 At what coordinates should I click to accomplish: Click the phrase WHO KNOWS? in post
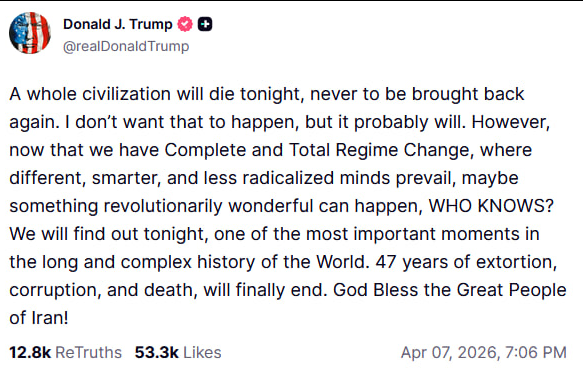pyautogui.click(x=491, y=206)
